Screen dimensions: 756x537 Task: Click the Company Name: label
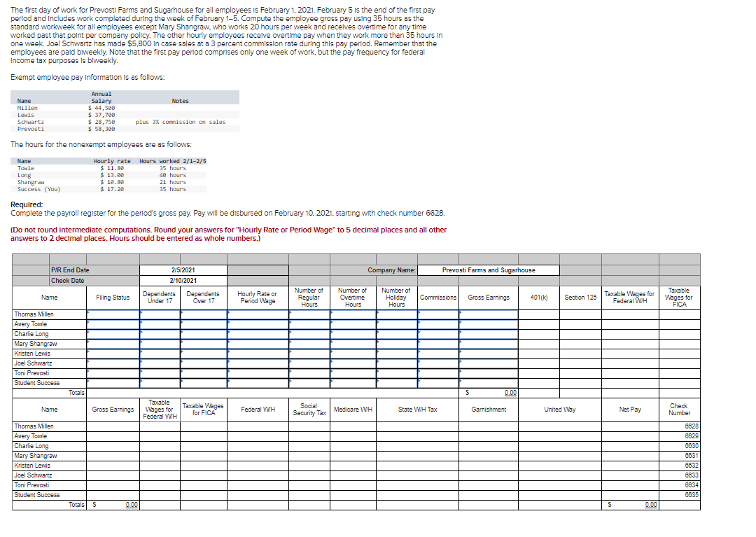click(x=391, y=270)
